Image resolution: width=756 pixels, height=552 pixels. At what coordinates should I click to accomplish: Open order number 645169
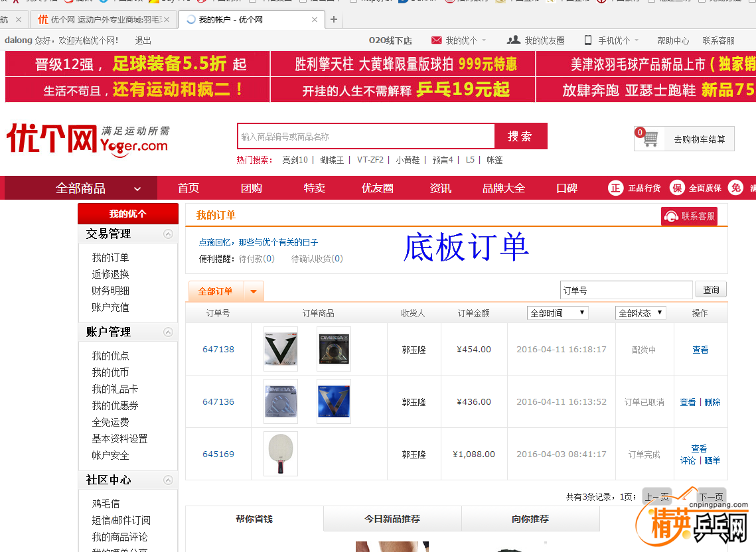(x=218, y=454)
